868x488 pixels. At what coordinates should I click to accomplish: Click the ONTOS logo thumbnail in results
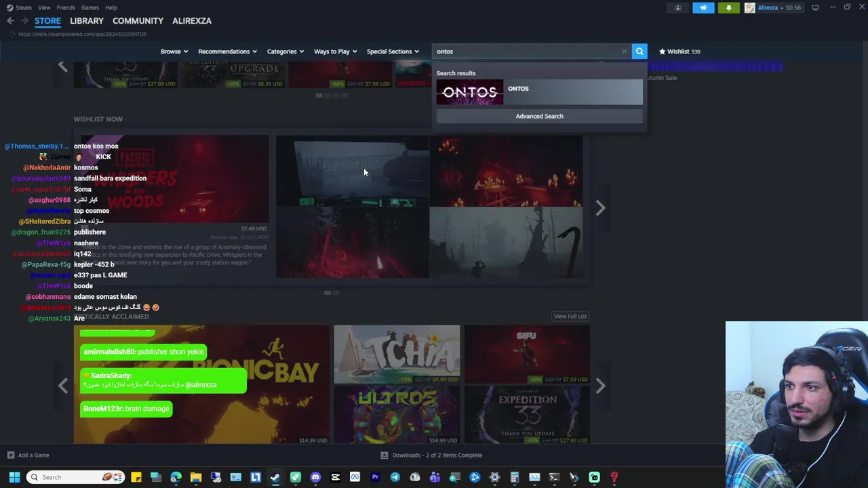coord(470,92)
